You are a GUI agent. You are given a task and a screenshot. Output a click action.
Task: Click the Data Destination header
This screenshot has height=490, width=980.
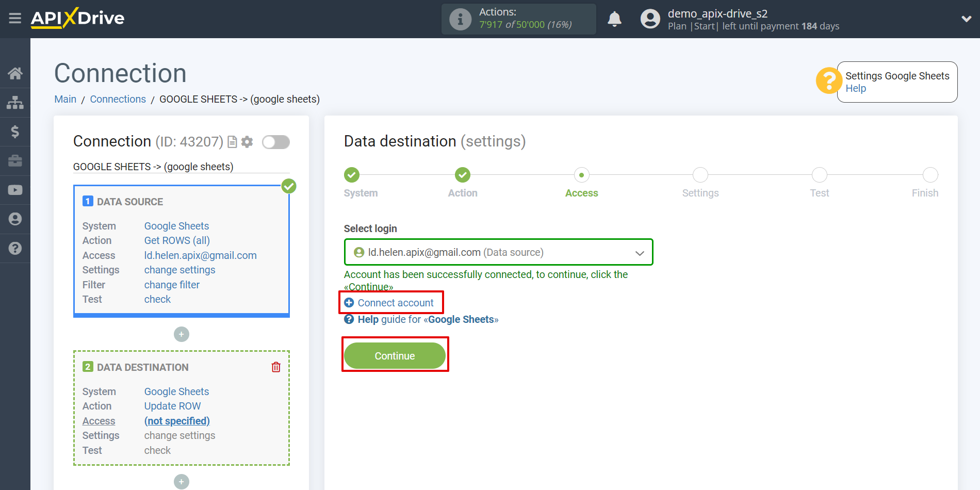143,367
